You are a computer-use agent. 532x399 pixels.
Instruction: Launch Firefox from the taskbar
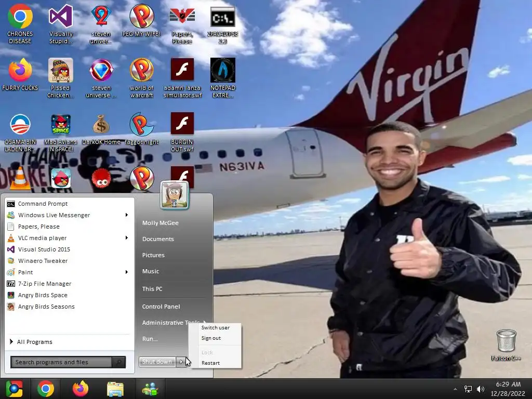[x=81, y=389]
